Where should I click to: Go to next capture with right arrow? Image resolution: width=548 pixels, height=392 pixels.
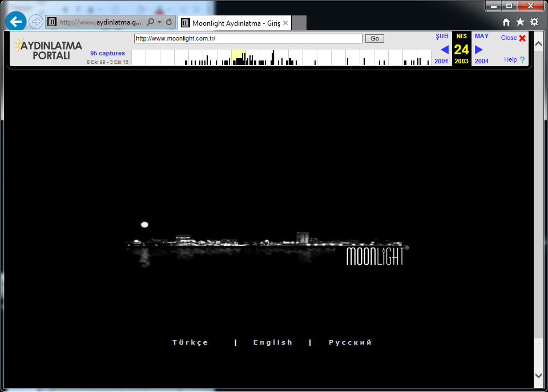pos(479,50)
